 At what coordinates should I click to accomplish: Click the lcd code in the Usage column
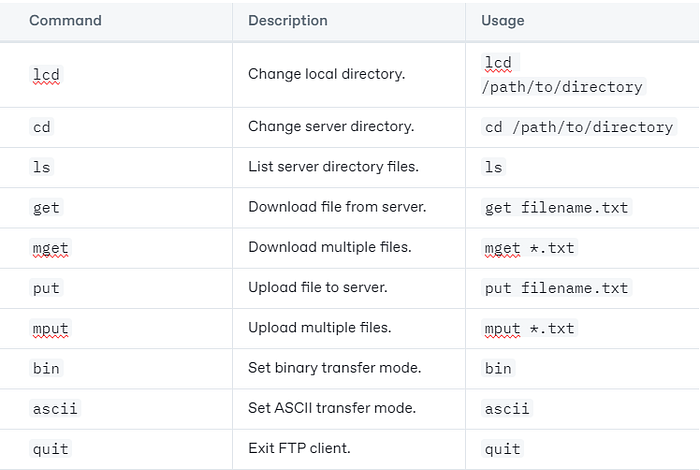(x=500, y=62)
